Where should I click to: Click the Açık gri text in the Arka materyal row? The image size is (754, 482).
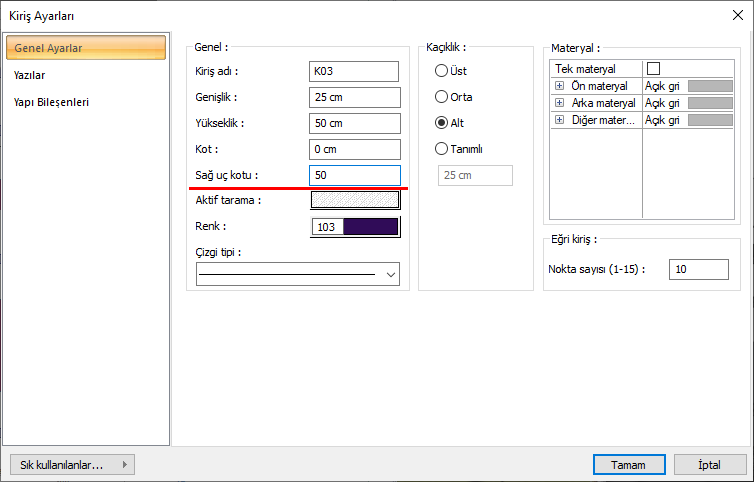(x=662, y=102)
